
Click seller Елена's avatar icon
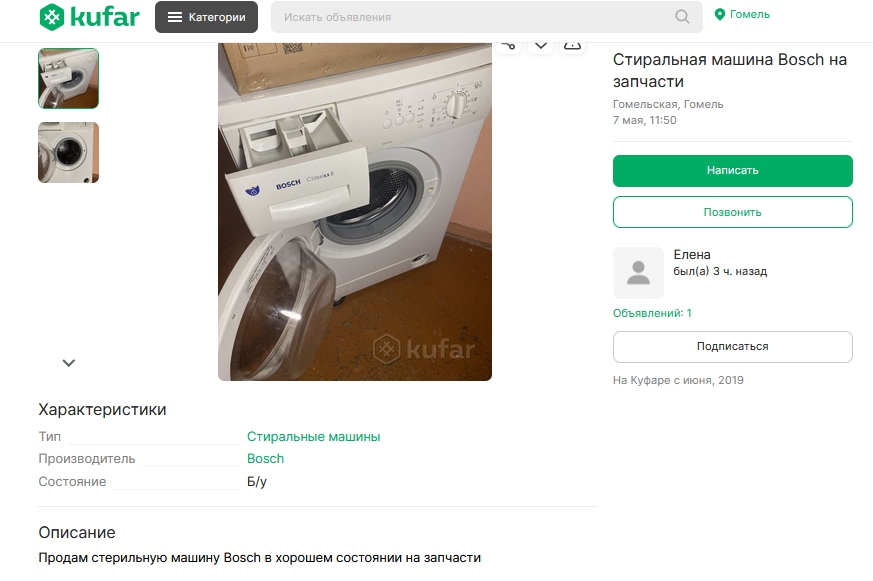pyautogui.click(x=638, y=273)
